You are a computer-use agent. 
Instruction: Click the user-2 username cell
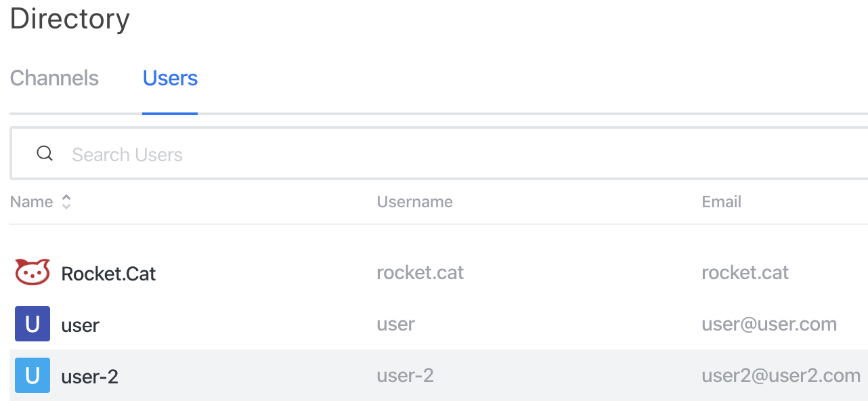(x=405, y=375)
